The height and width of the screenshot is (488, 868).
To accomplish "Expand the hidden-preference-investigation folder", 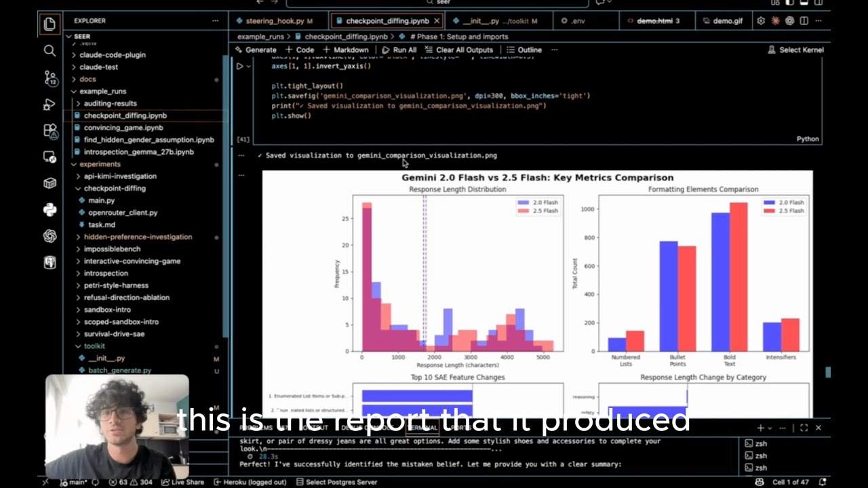I will [x=138, y=237].
